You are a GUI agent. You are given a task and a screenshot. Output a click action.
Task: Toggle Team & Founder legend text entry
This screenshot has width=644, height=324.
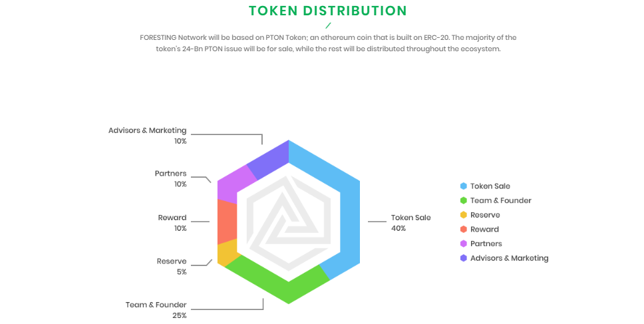(x=500, y=201)
